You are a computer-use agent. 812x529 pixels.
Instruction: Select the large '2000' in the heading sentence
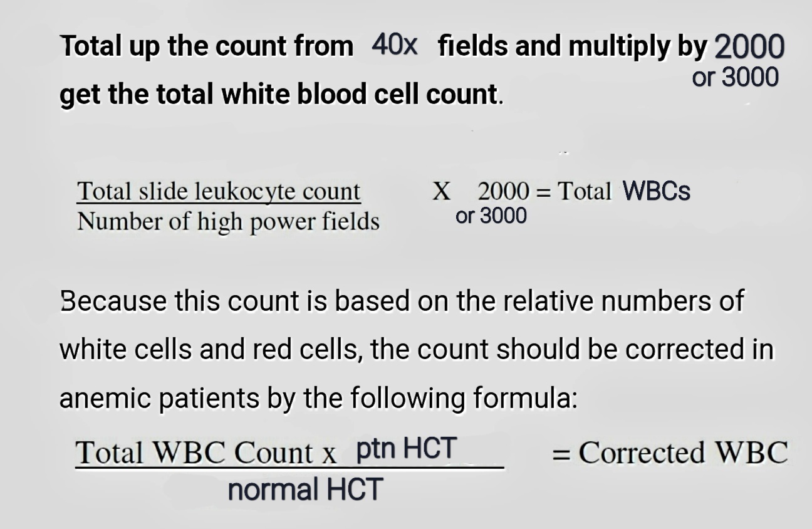749,46
